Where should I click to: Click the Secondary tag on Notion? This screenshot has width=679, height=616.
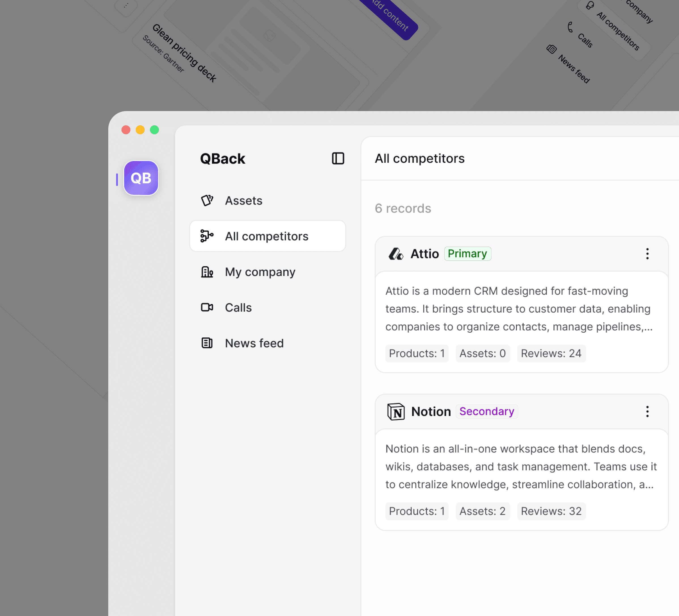(487, 411)
